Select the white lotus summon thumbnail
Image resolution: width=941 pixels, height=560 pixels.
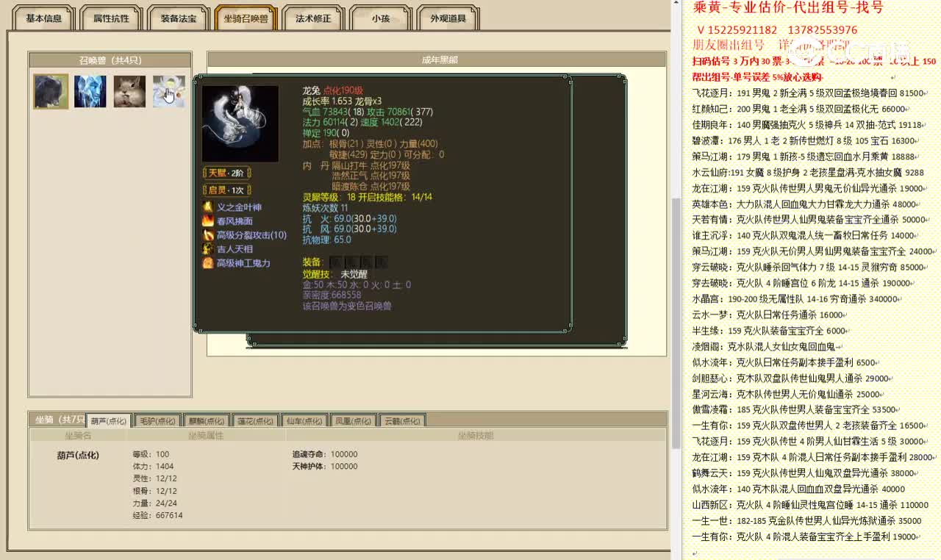[168, 91]
